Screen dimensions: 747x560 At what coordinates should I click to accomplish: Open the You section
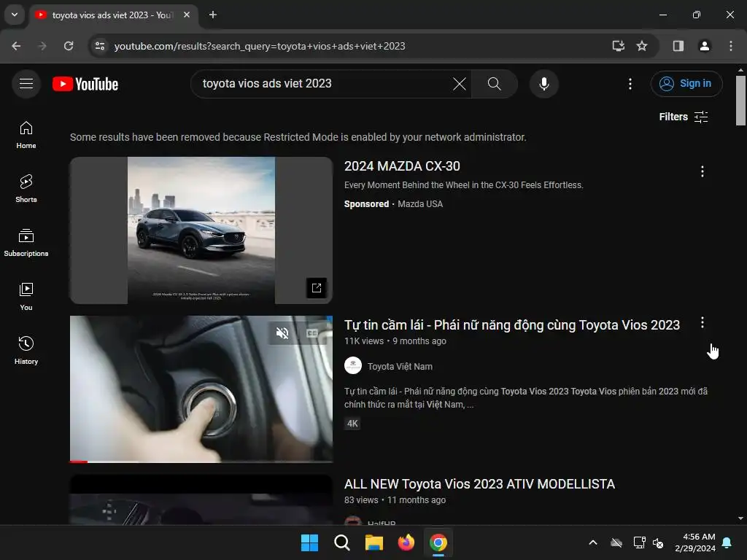coord(26,297)
